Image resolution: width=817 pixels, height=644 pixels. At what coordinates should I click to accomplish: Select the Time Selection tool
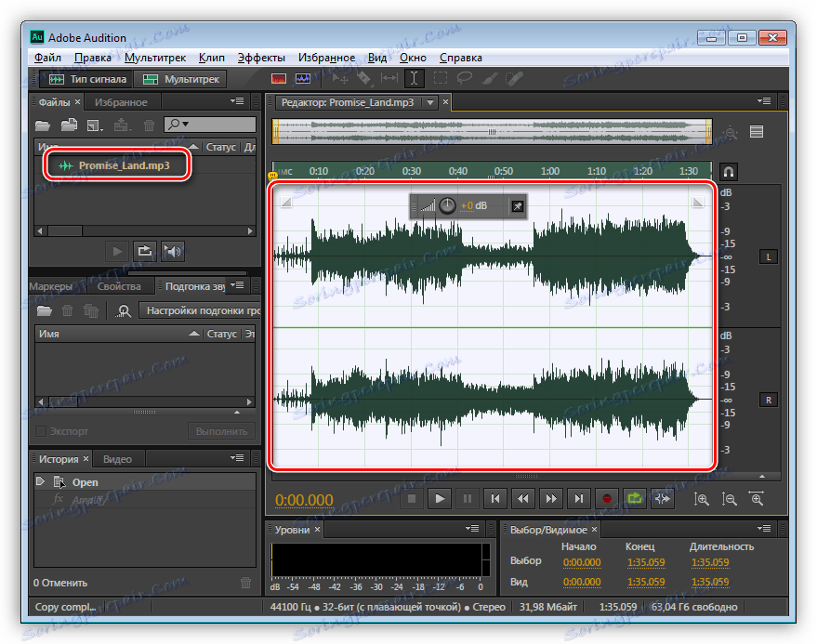(x=415, y=79)
